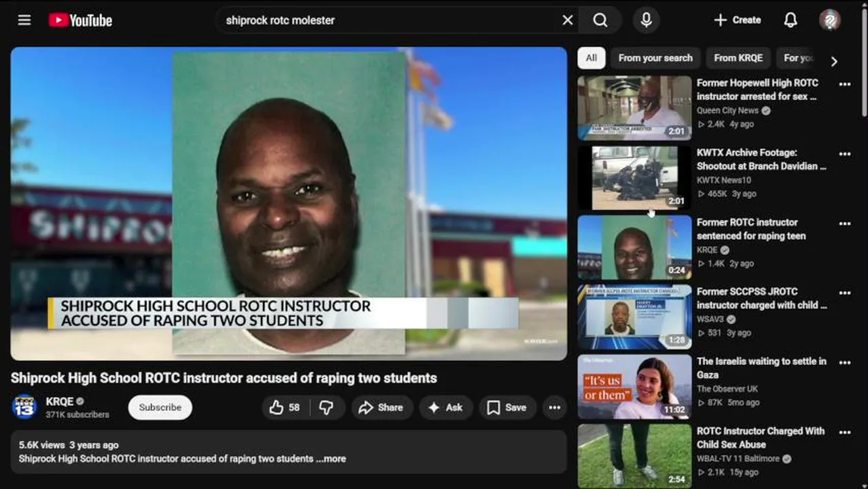Image resolution: width=868 pixels, height=489 pixels.
Task: Open The Israelis waiting video thumbnail
Action: pos(634,386)
